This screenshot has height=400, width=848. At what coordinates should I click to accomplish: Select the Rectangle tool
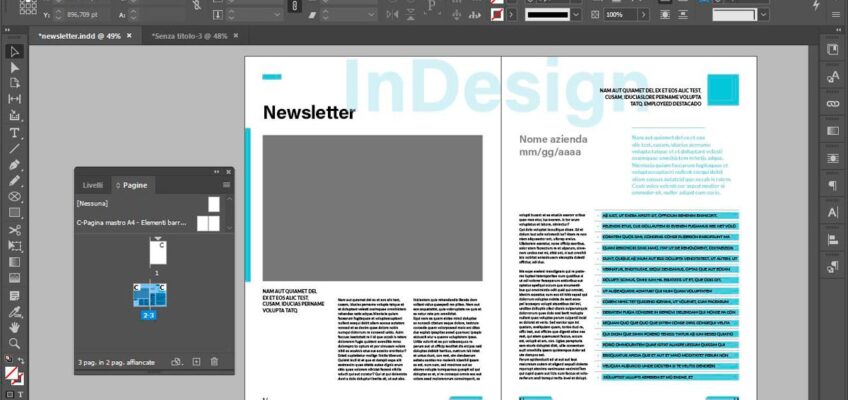click(x=15, y=213)
